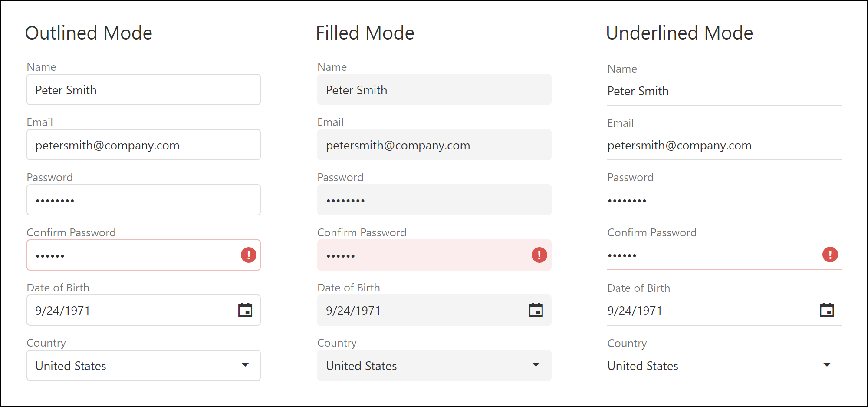Select the Outlined Mode Password field

[x=143, y=200]
